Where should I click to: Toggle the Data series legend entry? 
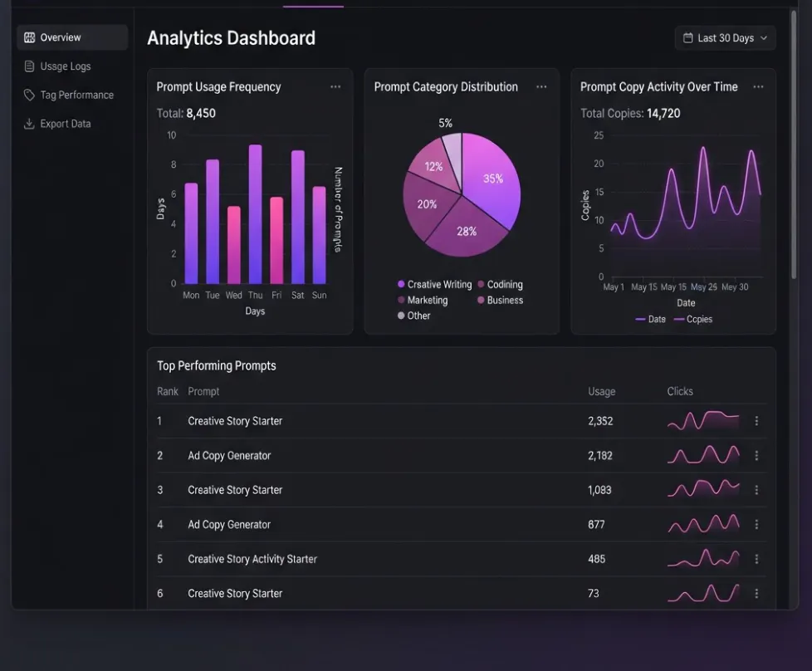point(650,319)
